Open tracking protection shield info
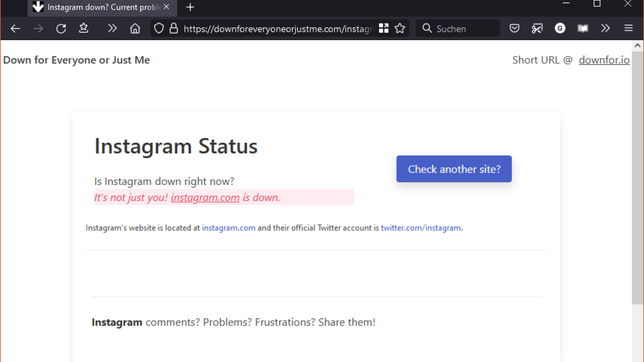The width and height of the screenshot is (644, 362). 159,28
